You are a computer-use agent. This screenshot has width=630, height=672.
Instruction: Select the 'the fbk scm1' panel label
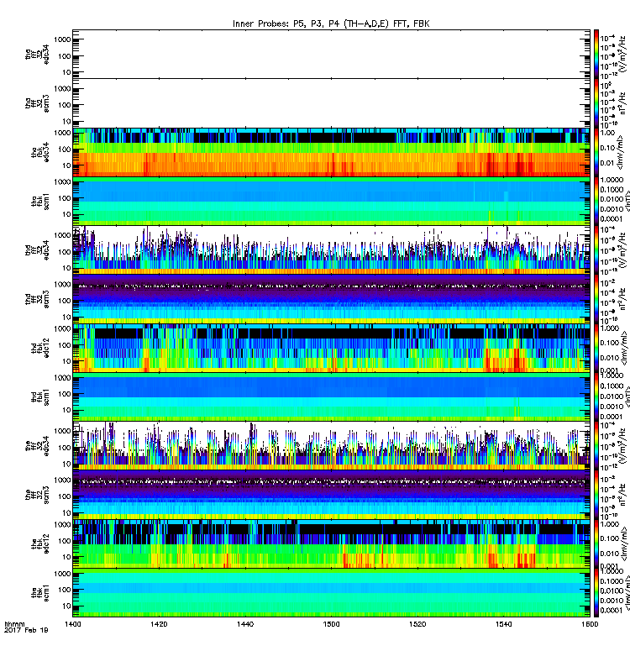tap(40, 592)
